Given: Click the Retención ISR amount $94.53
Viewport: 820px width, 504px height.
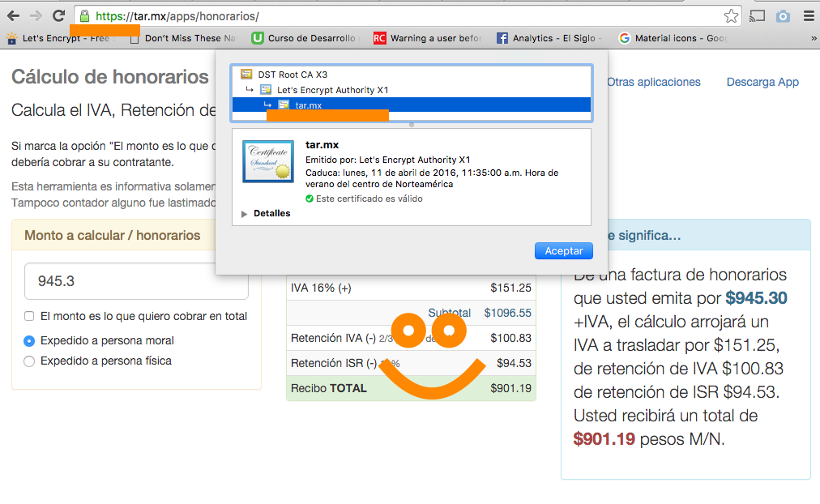Looking at the screenshot, I should coord(514,363).
